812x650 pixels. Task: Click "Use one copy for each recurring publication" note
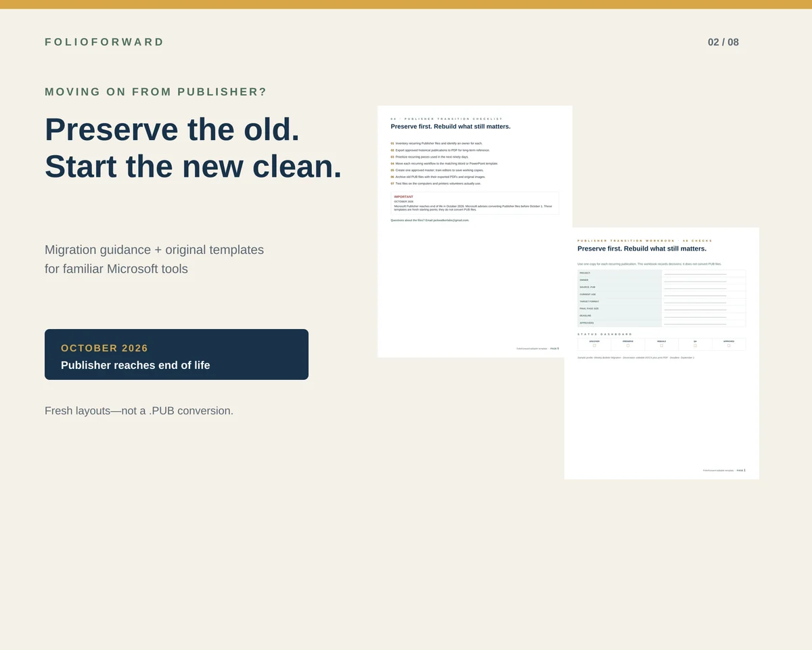click(650, 264)
